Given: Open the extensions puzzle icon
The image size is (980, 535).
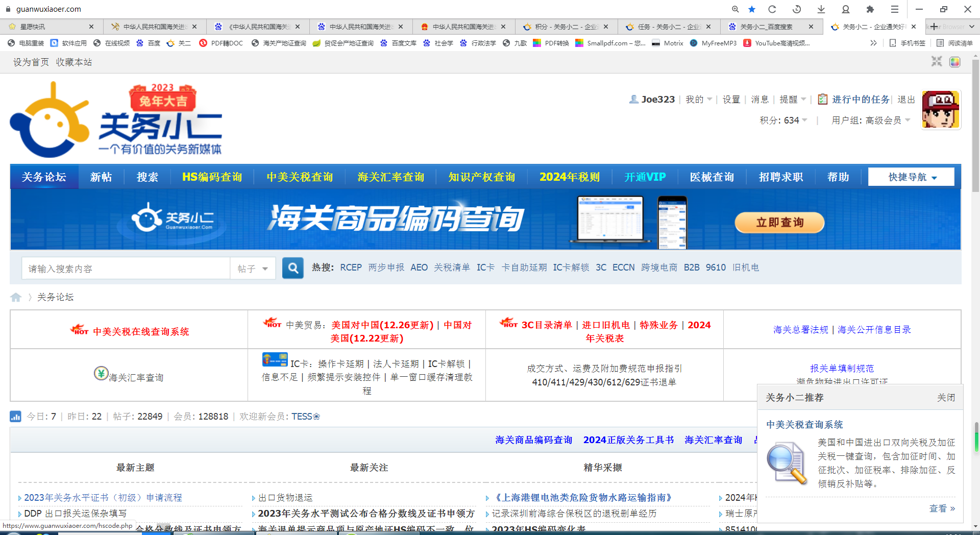Looking at the screenshot, I should (870, 9).
